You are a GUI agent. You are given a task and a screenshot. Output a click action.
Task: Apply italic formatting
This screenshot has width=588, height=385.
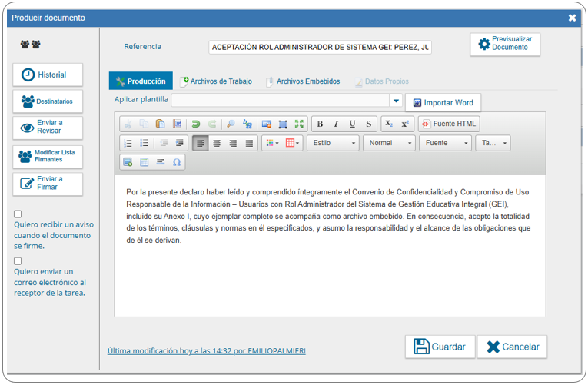[x=336, y=124]
